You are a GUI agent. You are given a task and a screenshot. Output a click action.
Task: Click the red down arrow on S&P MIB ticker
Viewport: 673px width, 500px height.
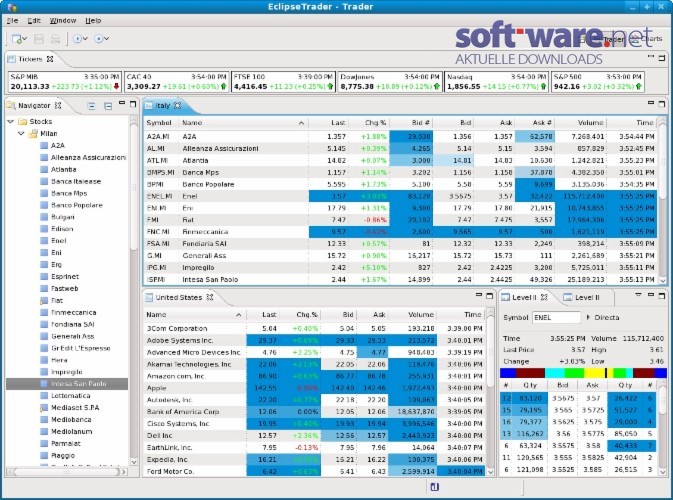pyautogui.click(x=116, y=86)
